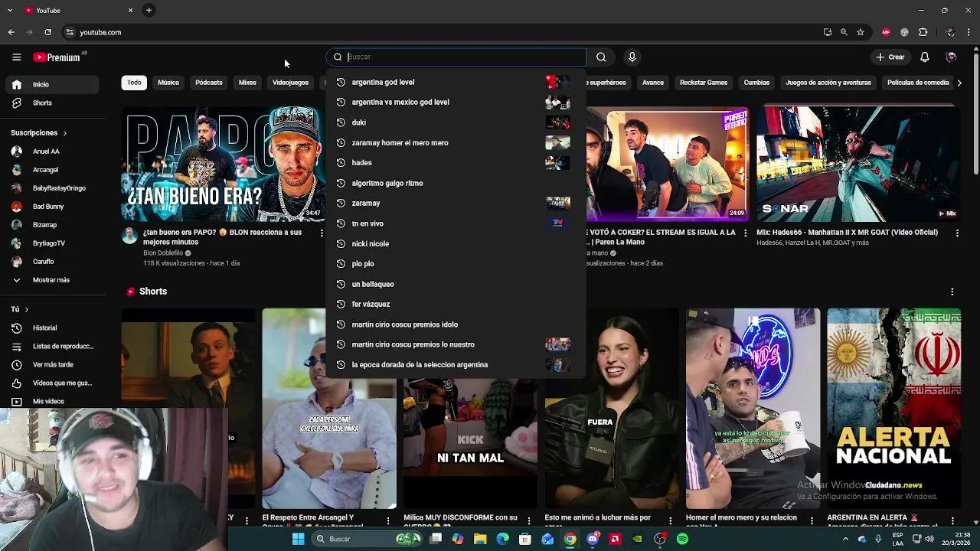This screenshot has height=551, width=980.
Task: Choose suggestion la epoca dorada de la seleccion argentina
Action: (x=456, y=364)
